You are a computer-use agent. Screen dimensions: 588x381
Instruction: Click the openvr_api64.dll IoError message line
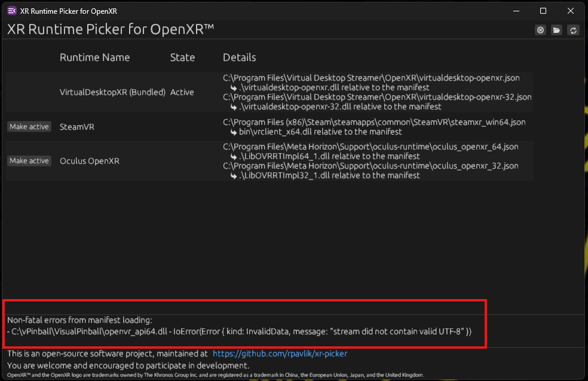point(239,331)
